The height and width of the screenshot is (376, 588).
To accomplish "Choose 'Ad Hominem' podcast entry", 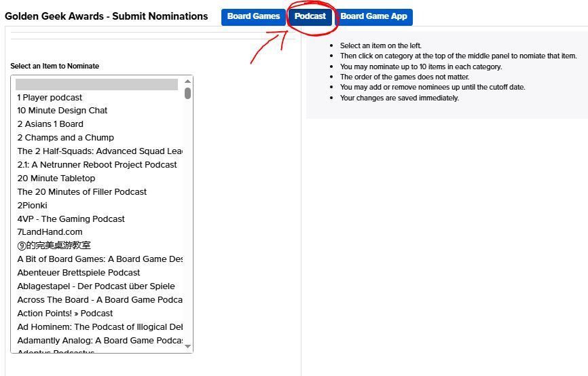I will (99, 326).
